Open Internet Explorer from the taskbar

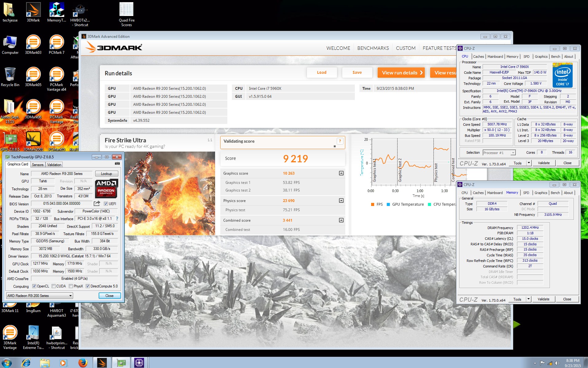point(26,363)
